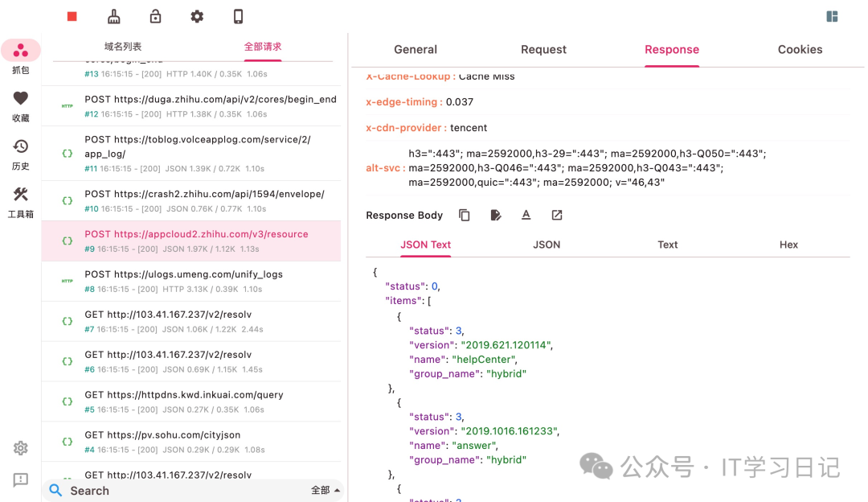This screenshot has height=502, width=868.
Task: Click the JSON braces icon of request #4
Action: coord(67,442)
